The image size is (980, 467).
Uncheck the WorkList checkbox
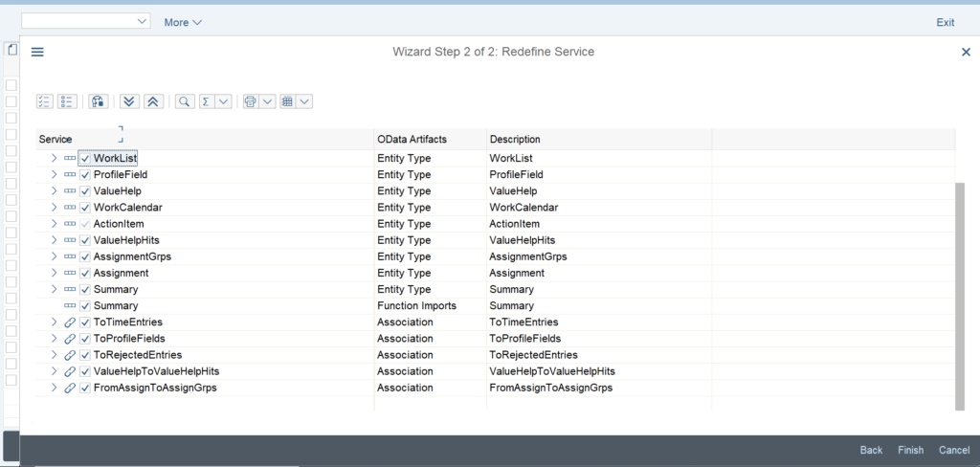(85, 159)
